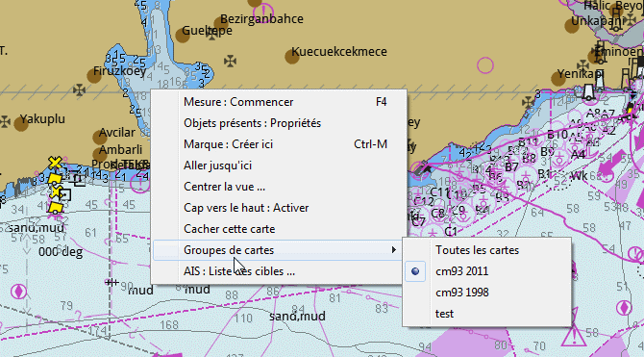Viewport: 644px width, 357px height.
Task: Click the Firuzkoey town marker dot
Action: click(x=94, y=76)
